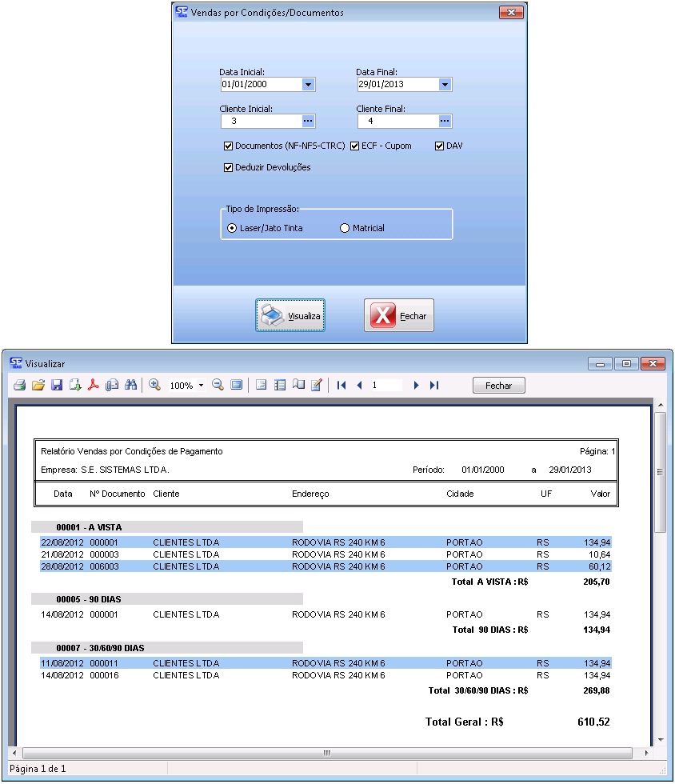Export report to PDF

94,386
